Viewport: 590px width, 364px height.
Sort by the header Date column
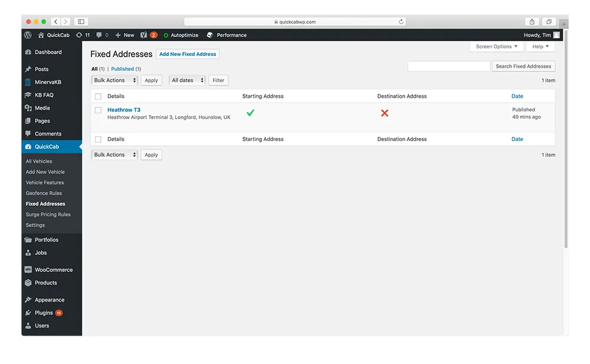tap(517, 96)
